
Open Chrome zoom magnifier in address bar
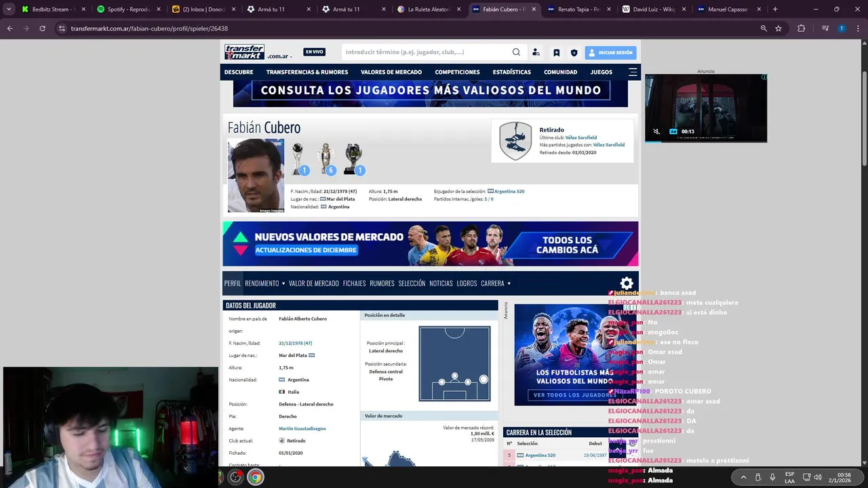coord(764,28)
